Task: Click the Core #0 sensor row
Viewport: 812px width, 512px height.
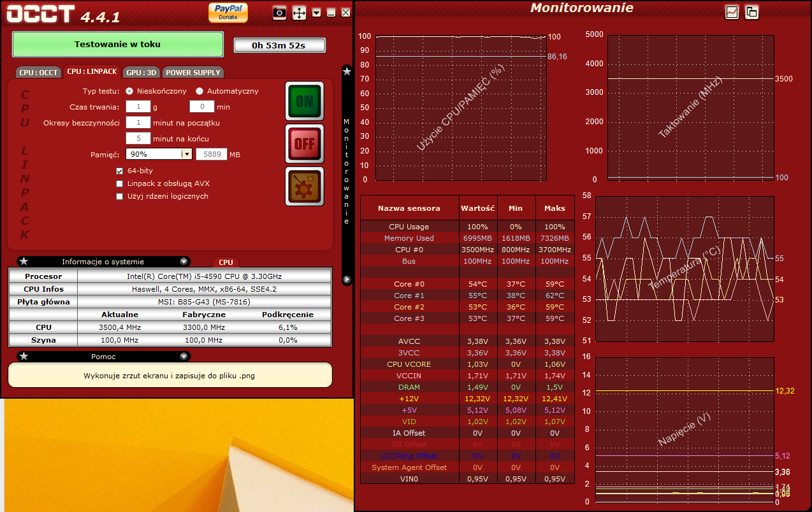Action: 467,284
